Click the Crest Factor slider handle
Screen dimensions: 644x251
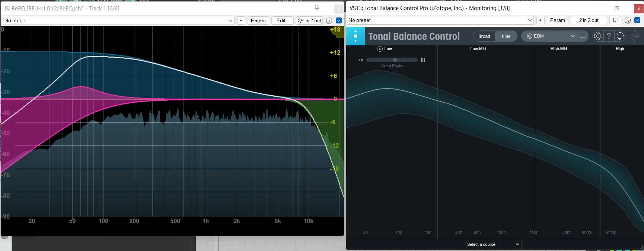click(395, 60)
